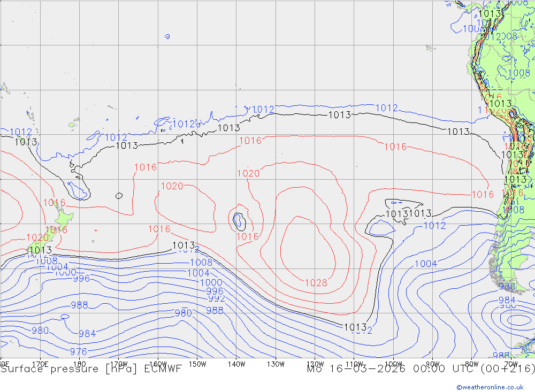Click the ©weatheronline.co.uk credit link
Image resolution: width=535 pixels, height=392 pixels.
tap(490, 387)
